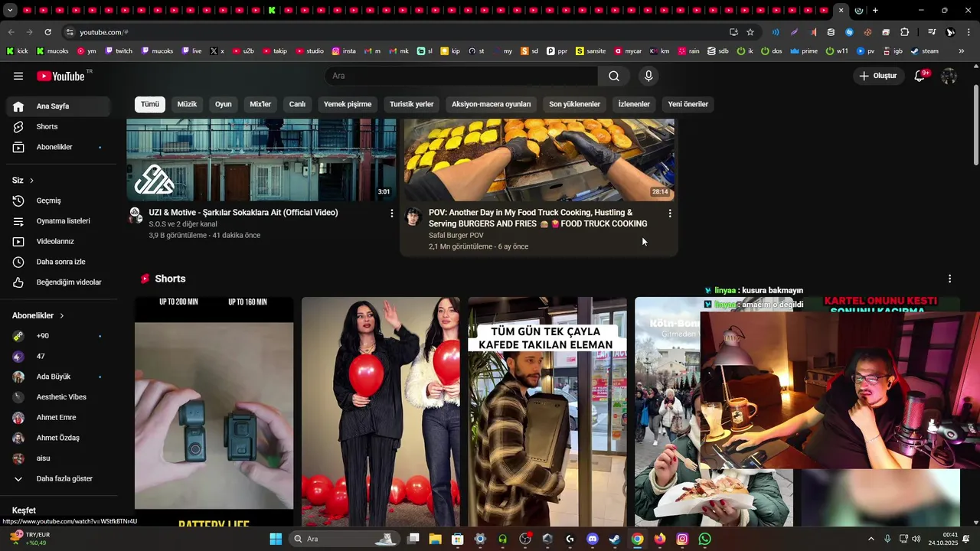The image size is (980, 551).
Task: Open Chrome extensions puzzle icon
Action: (x=905, y=32)
